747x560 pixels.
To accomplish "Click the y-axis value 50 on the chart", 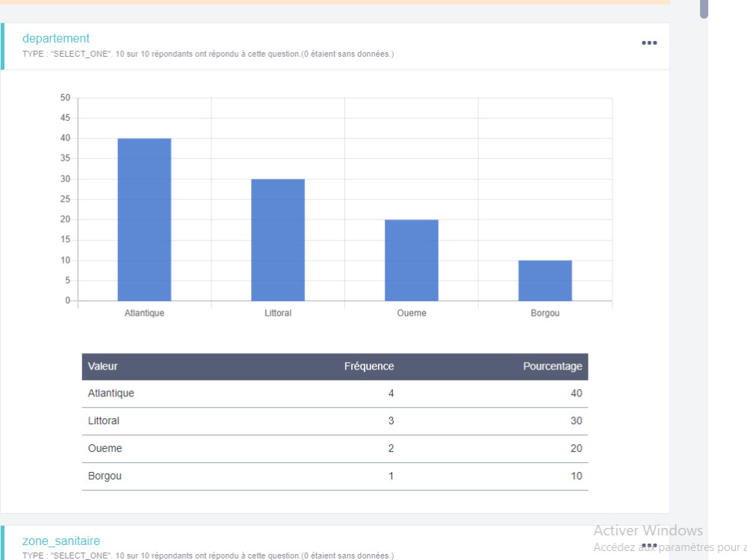I will point(65,98).
